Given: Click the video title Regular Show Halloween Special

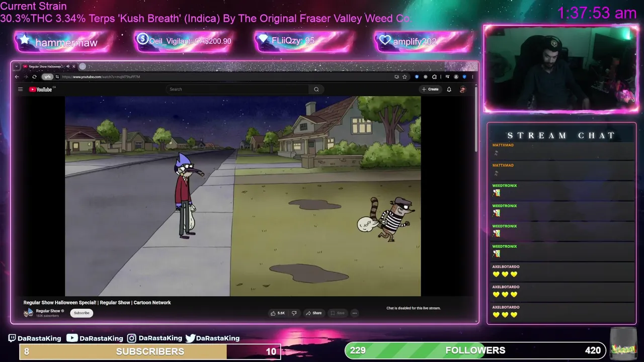Looking at the screenshot, I should click(x=97, y=303).
